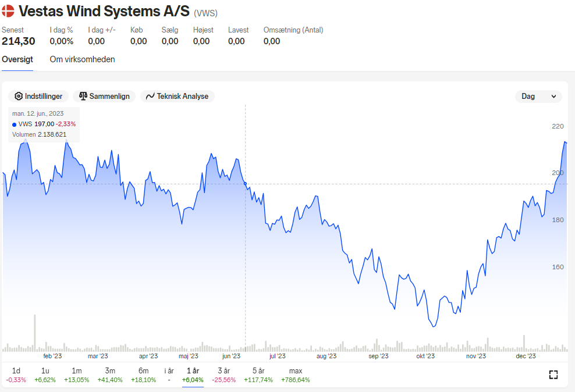Click the 220 price axis label
575x392 pixels.
click(x=558, y=126)
